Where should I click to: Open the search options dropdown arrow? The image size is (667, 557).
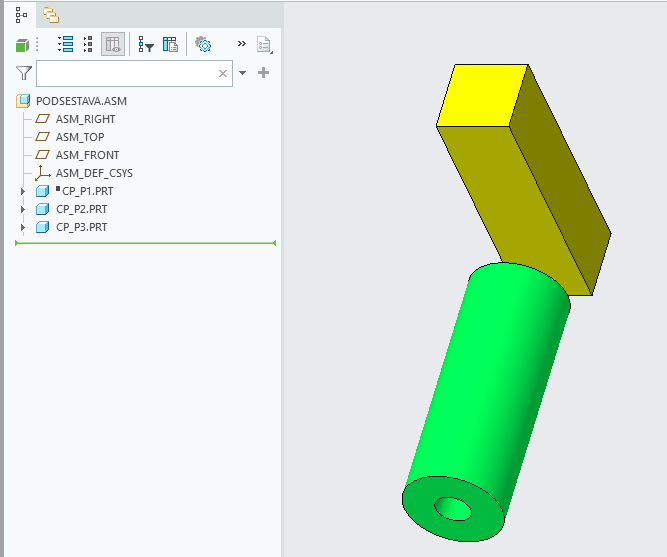(x=242, y=73)
